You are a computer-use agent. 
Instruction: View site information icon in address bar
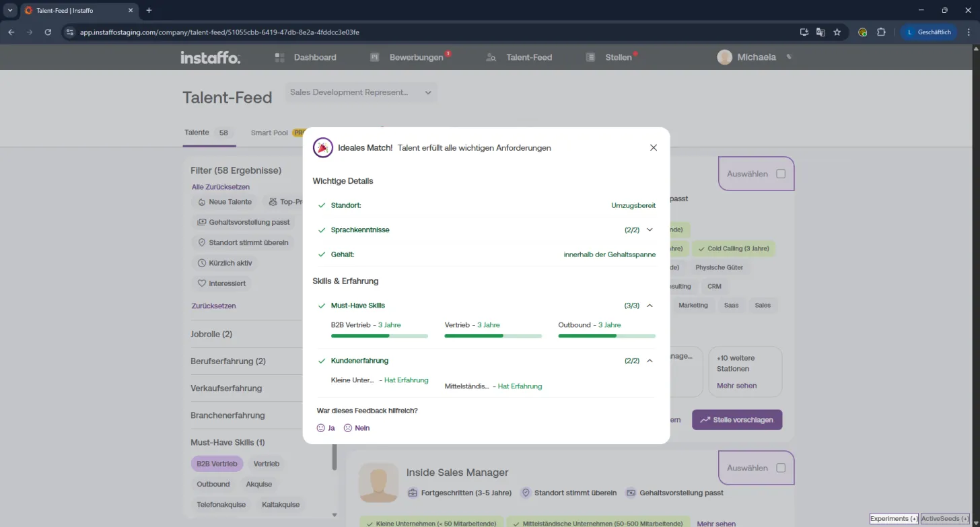click(69, 32)
